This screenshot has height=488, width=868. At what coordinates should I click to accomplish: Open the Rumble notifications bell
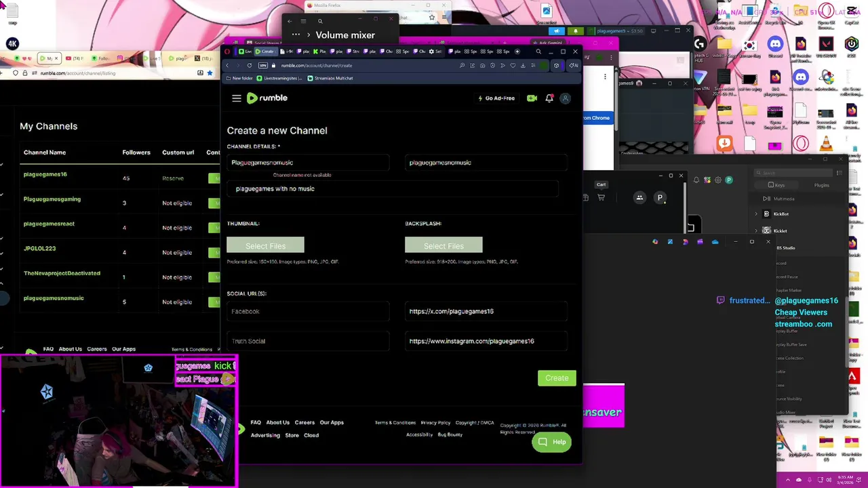coord(549,98)
